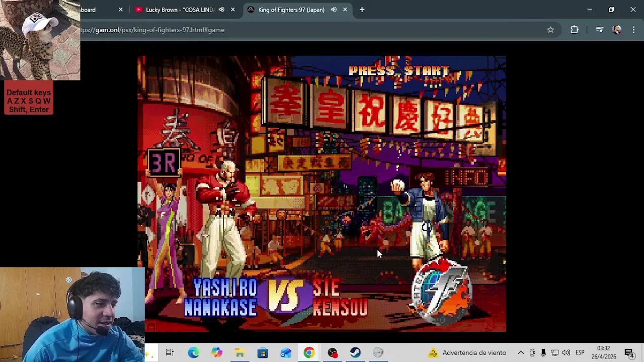The width and height of the screenshot is (644, 362).
Task: Close the 'board' tab
Action: (x=120, y=10)
